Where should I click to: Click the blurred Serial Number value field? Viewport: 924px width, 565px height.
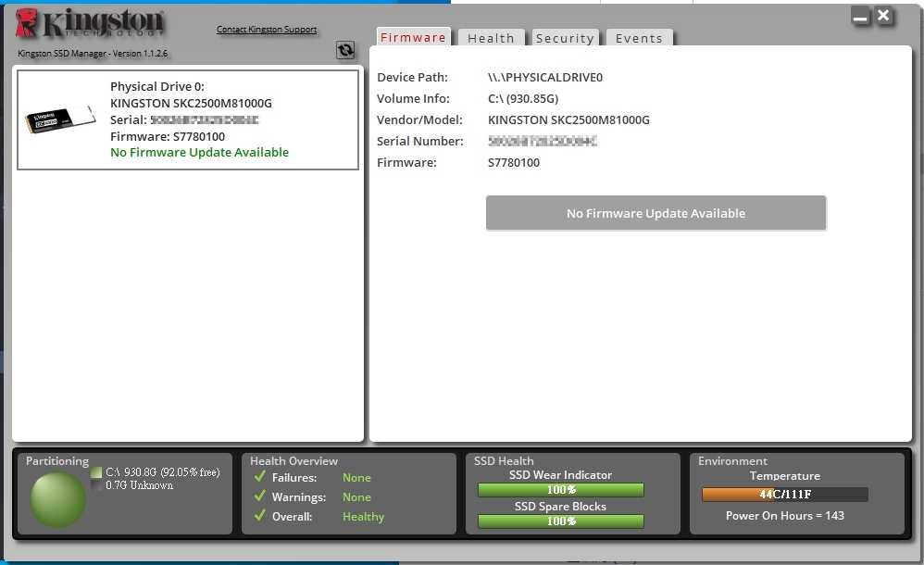click(543, 141)
